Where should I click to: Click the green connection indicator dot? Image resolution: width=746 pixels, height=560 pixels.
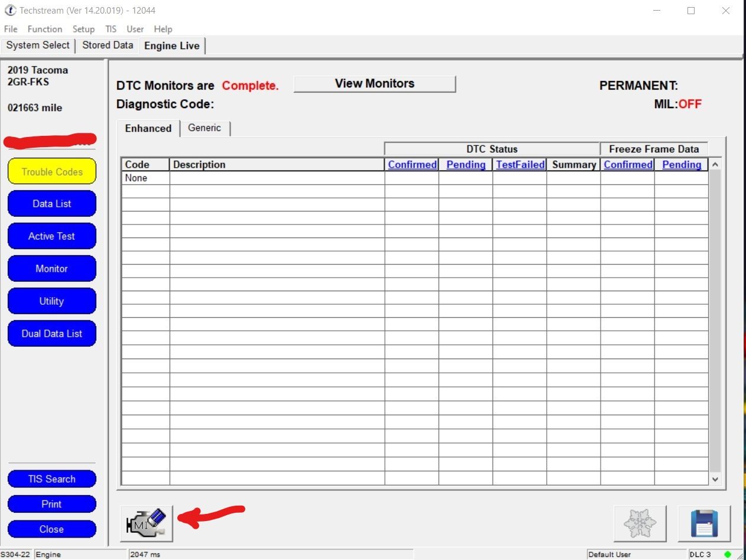point(728,554)
